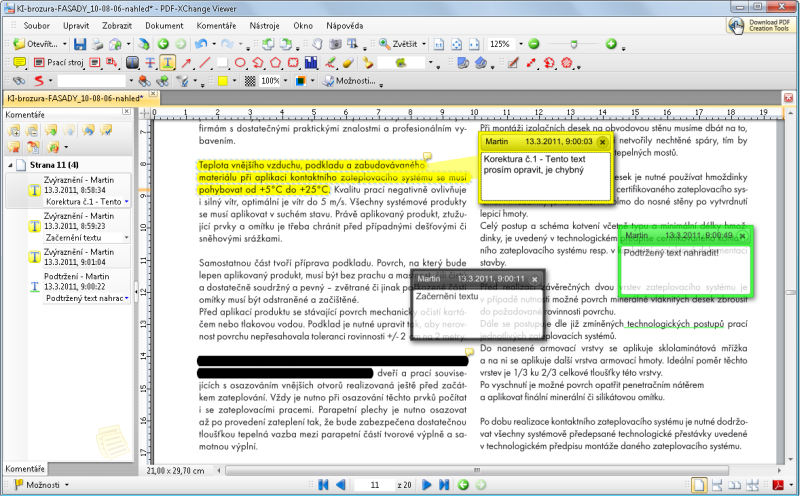Jump to the first page
This screenshot has width=800, height=496.
(x=322, y=484)
